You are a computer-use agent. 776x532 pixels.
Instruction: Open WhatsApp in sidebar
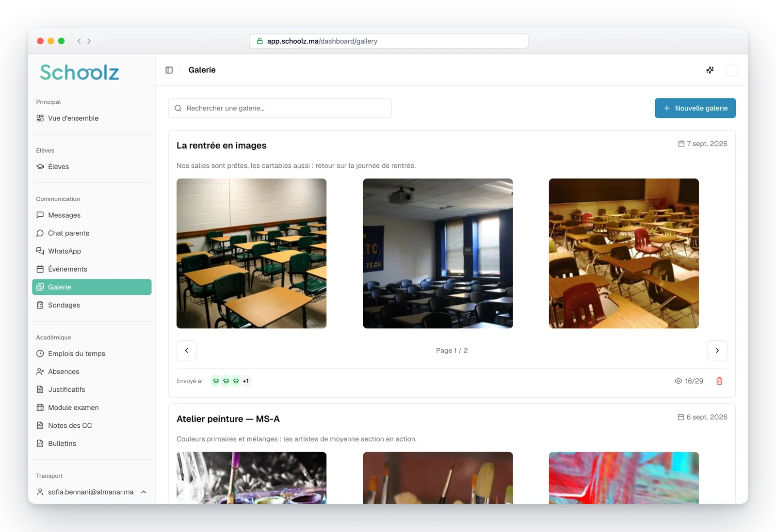coord(92,251)
